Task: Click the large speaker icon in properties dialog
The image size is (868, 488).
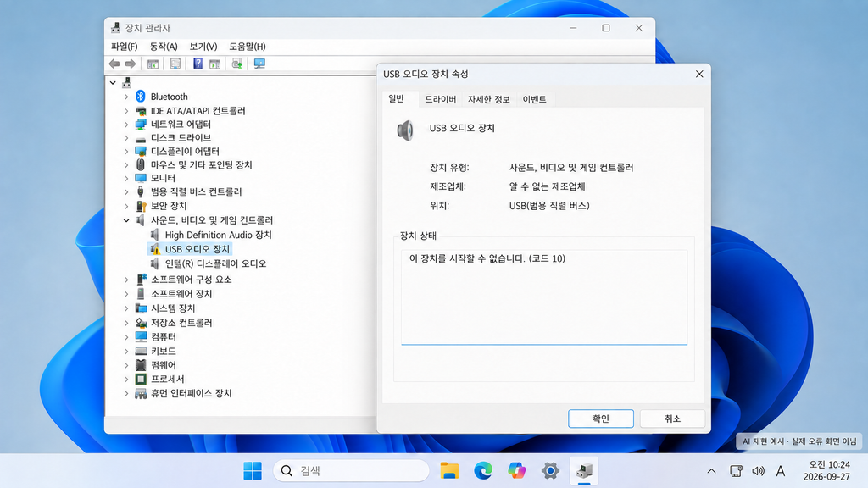Action: tap(405, 130)
